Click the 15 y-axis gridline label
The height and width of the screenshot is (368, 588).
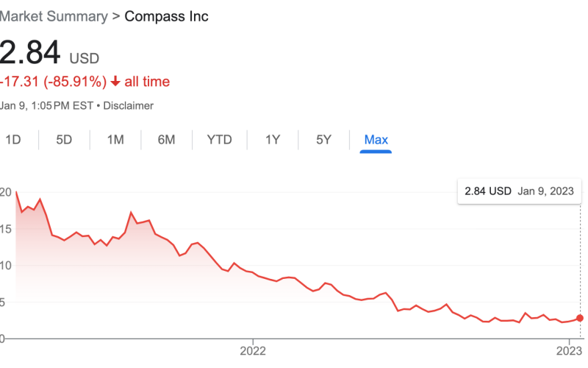pos(6,229)
